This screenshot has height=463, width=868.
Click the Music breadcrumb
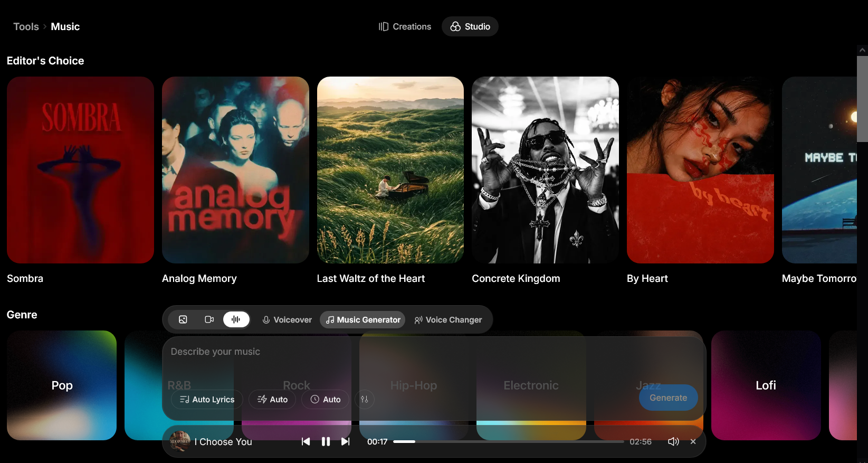point(65,26)
